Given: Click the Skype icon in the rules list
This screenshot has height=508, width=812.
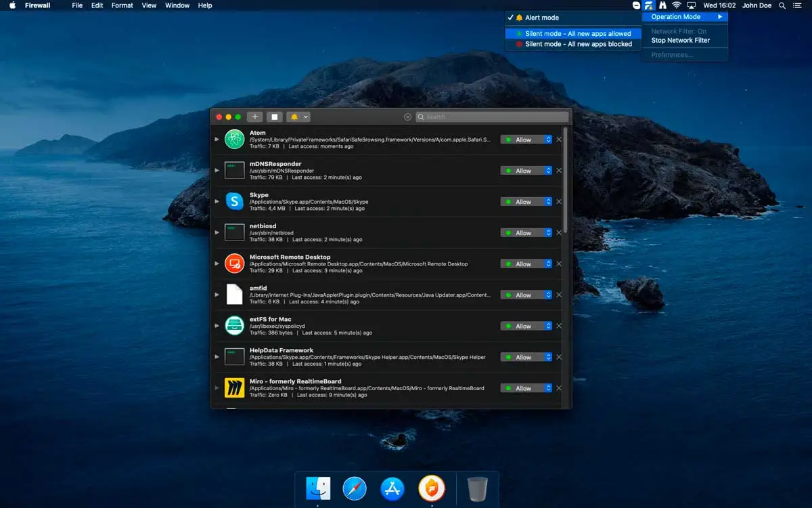Looking at the screenshot, I should click(x=234, y=201).
